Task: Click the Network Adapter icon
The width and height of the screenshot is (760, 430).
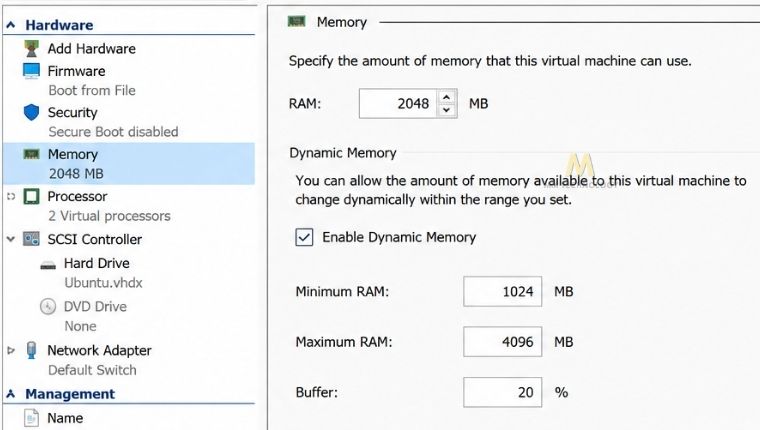Action: coord(32,350)
